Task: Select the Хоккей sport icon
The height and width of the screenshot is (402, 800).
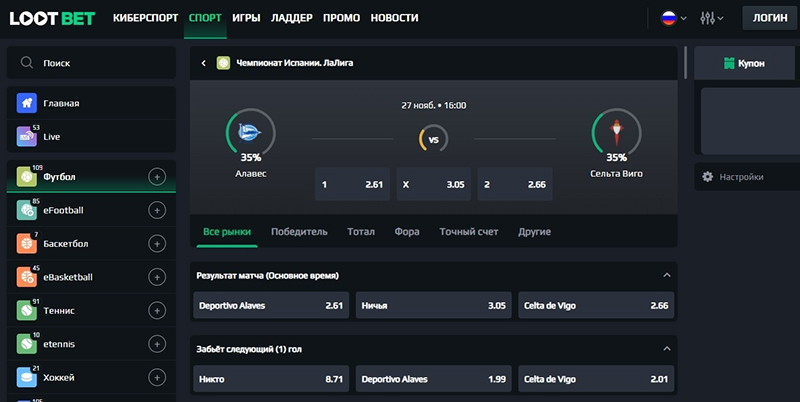Action: click(27, 378)
